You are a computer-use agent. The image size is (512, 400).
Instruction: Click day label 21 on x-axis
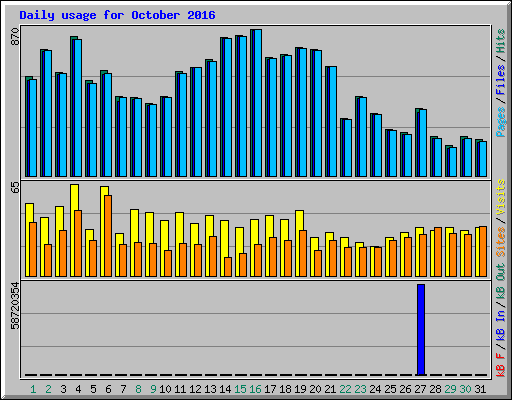click(x=330, y=389)
